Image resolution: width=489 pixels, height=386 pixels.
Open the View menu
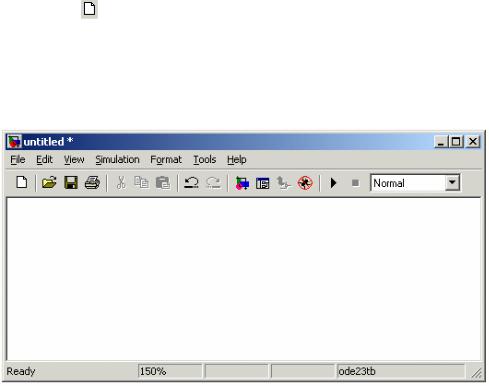pyautogui.click(x=74, y=160)
